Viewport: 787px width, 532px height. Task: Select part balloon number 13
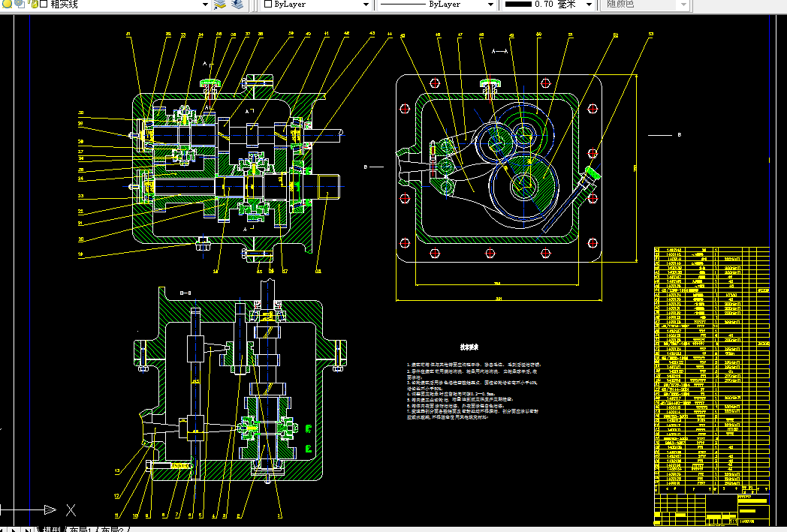tap(117, 470)
